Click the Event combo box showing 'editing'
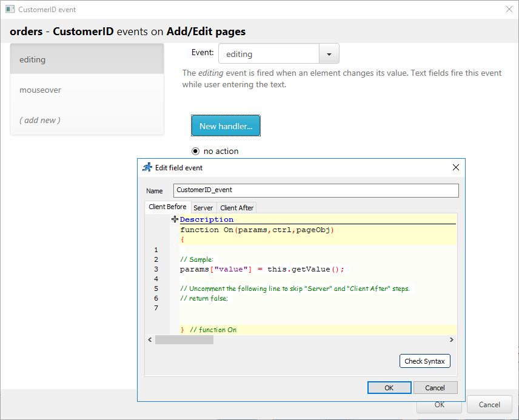 (x=269, y=54)
